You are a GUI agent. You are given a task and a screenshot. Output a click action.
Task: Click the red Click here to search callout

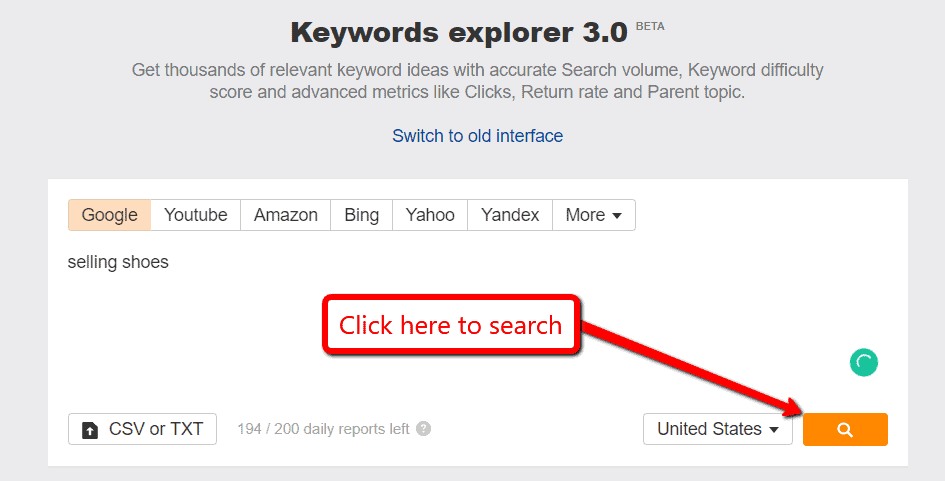(x=450, y=325)
